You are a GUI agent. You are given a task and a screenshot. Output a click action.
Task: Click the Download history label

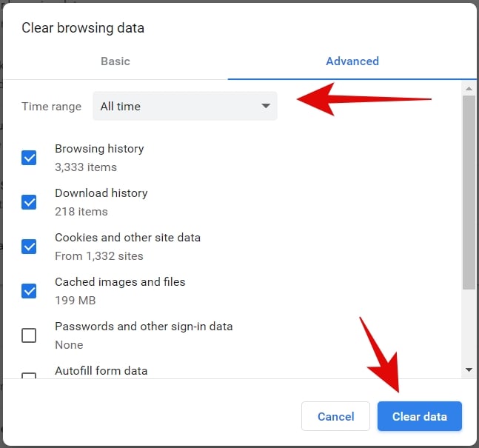101,193
